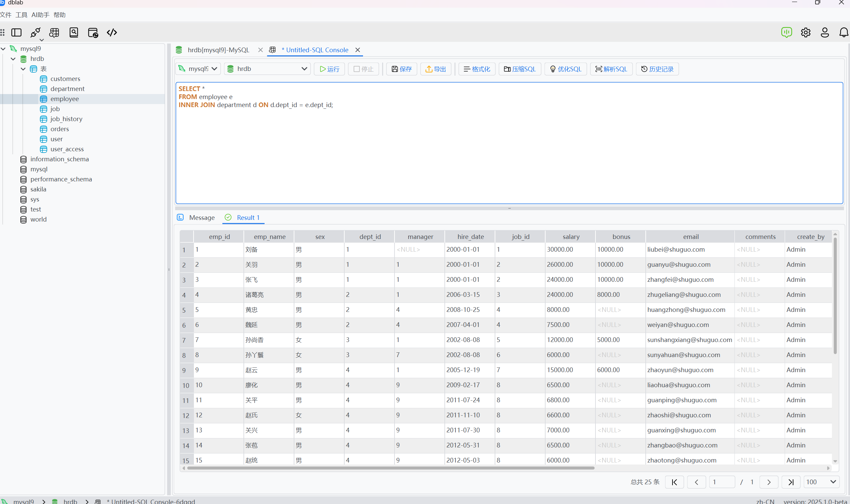Image resolution: width=850 pixels, height=504 pixels.
Task: Click the green chat assistant icon
Action: pyautogui.click(x=786, y=32)
